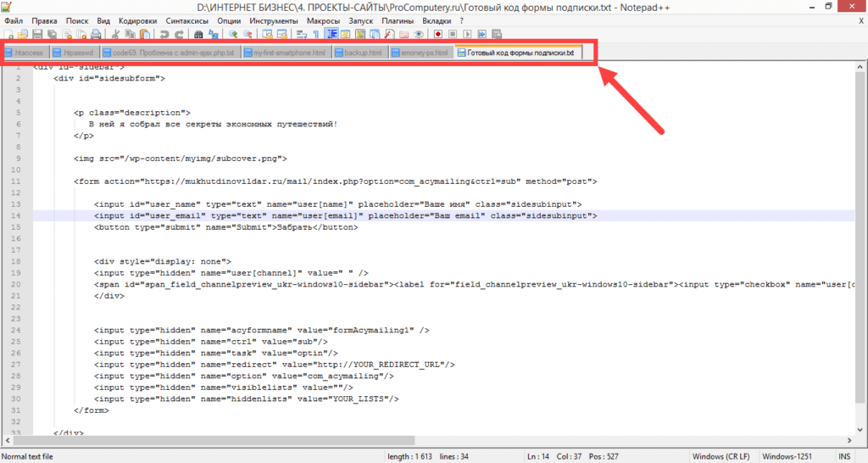868x463 pixels.
Task: Click the New document icon
Action: point(8,35)
